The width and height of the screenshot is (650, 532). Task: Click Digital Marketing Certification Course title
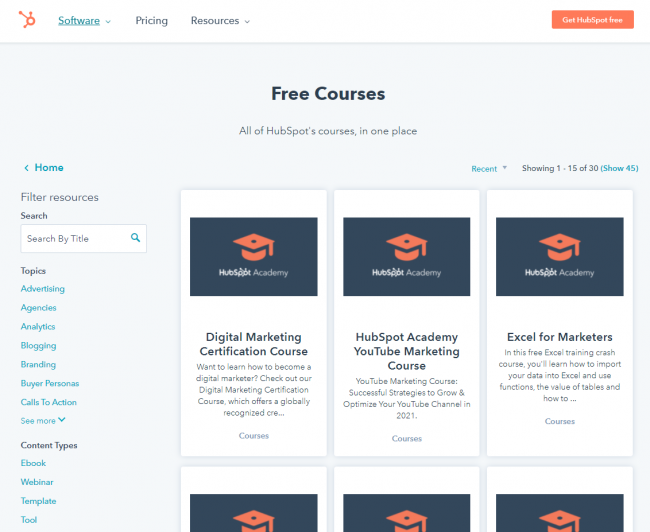(254, 344)
